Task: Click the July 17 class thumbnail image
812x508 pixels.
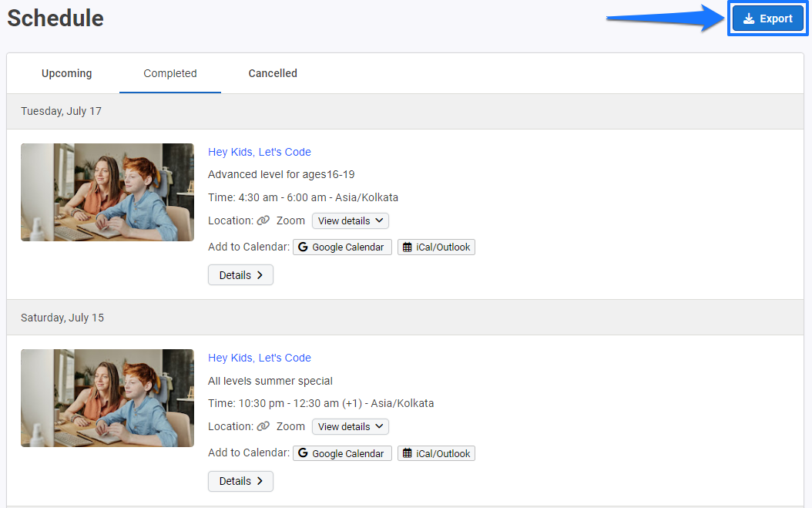Action: coord(107,192)
